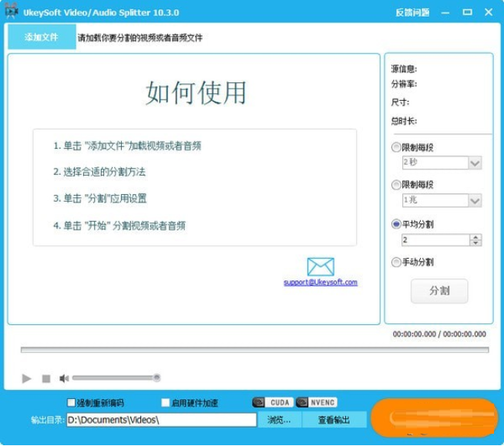Maximize the UkeySoft window
This screenshot has width=504, height=446.
[x=467, y=12]
